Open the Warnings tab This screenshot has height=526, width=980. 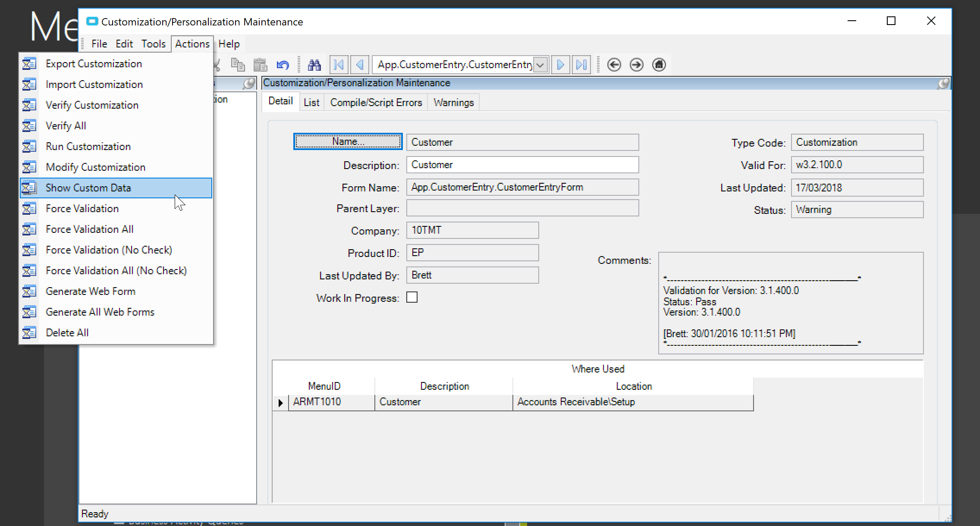(453, 103)
